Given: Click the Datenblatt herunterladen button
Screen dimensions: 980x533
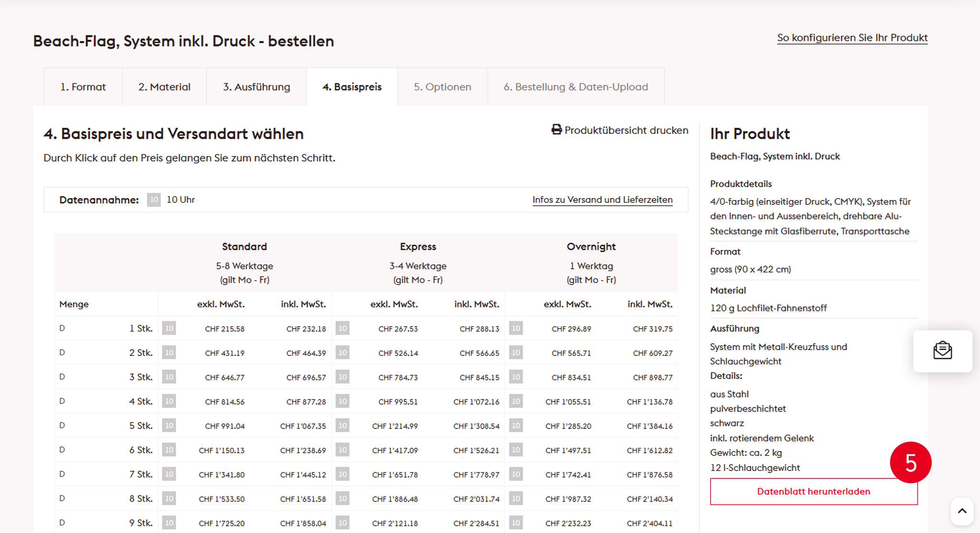Looking at the screenshot, I should (813, 491).
